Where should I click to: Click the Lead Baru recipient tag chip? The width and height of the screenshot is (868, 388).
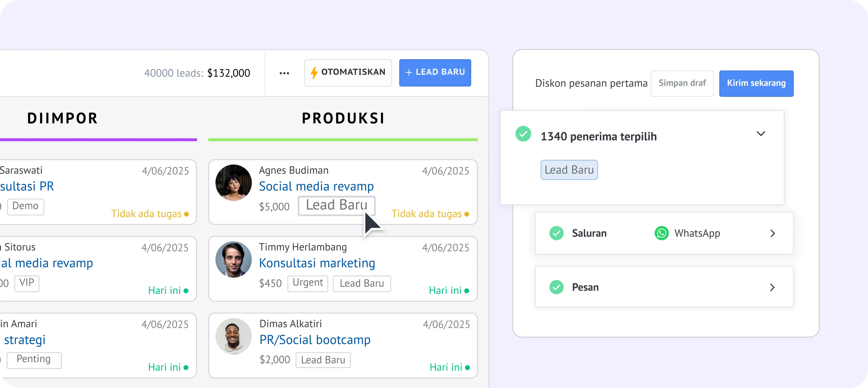[x=569, y=170]
